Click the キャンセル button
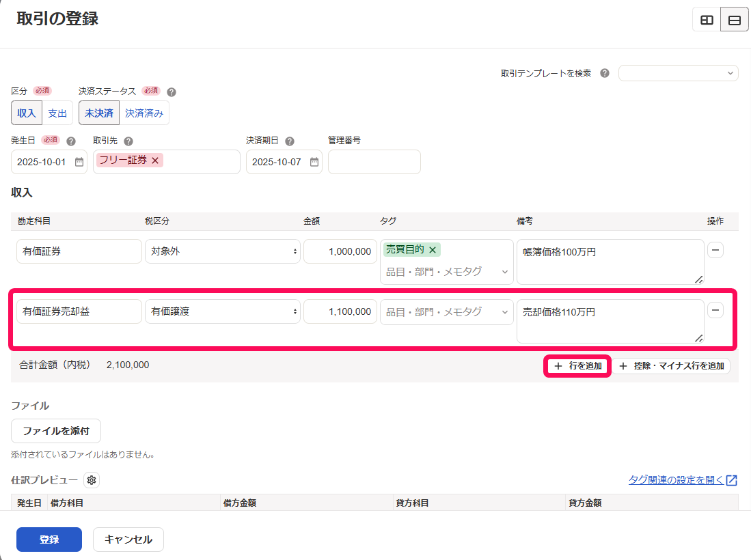 click(x=128, y=540)
